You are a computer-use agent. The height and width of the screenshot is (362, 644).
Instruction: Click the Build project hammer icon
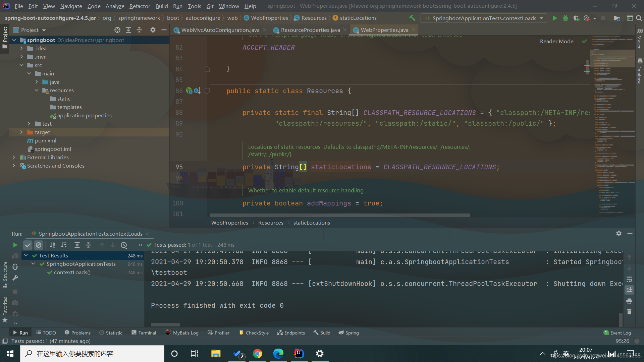click(x=412, y=18)
